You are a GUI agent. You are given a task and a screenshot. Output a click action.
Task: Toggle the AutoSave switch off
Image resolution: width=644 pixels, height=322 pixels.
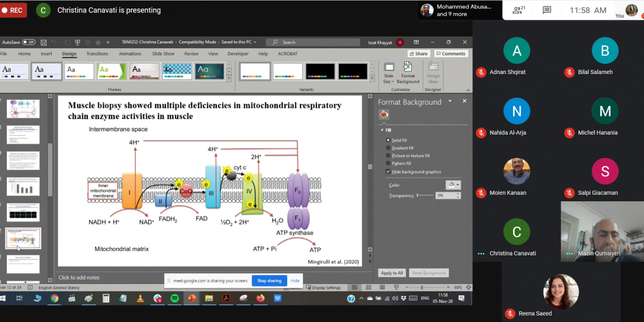(29, 42)
